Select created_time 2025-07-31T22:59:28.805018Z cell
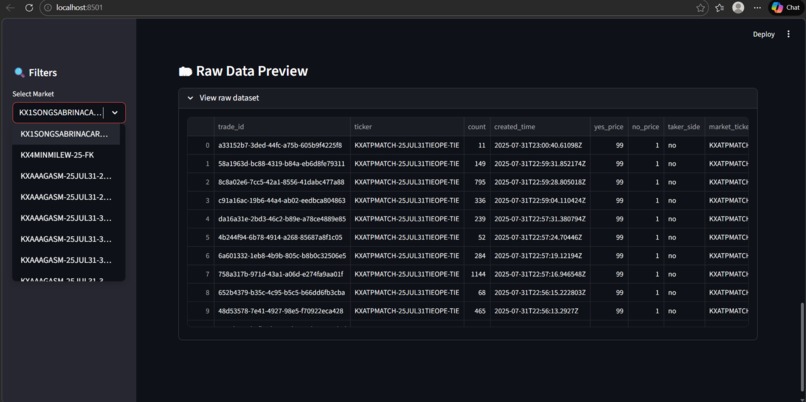806x402 pixels. click(540, 182)
